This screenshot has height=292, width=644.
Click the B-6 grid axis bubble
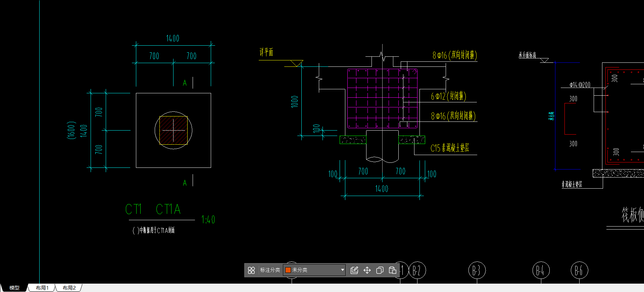coord(579,271)
